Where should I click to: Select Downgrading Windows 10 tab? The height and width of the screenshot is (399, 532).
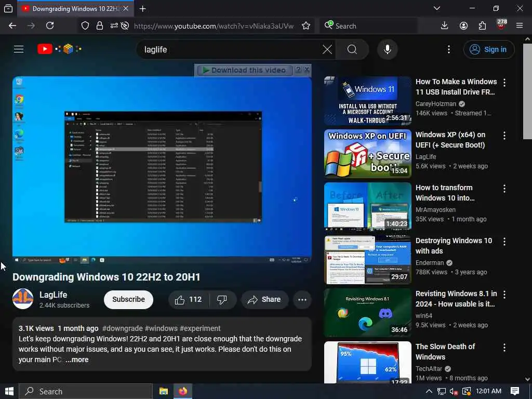tap(75, 9)
